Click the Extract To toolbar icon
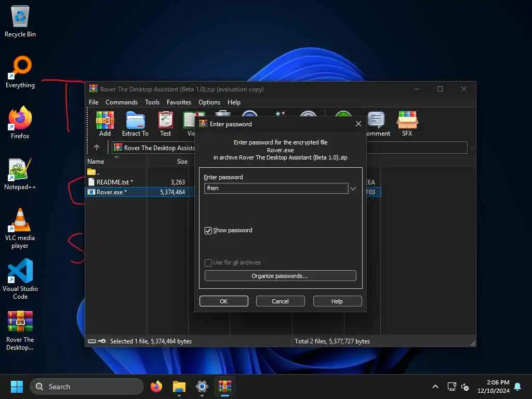 pyautogui.click(x=135, y=124)
